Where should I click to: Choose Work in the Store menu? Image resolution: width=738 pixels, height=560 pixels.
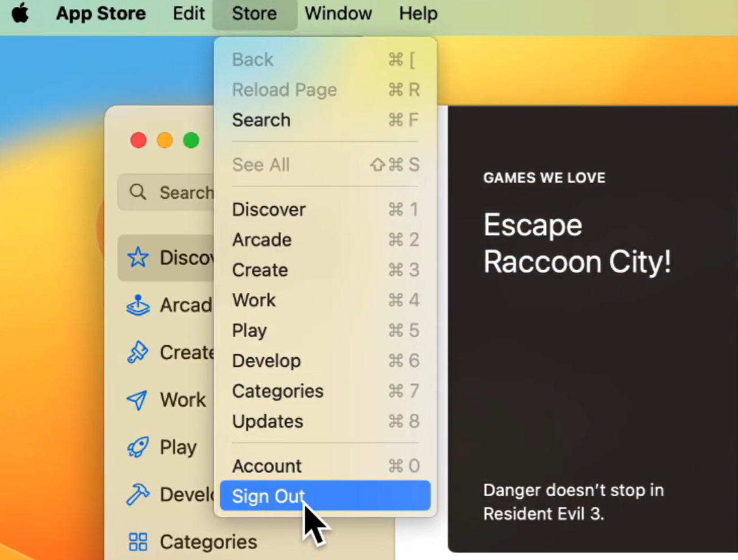click(325, 300)
